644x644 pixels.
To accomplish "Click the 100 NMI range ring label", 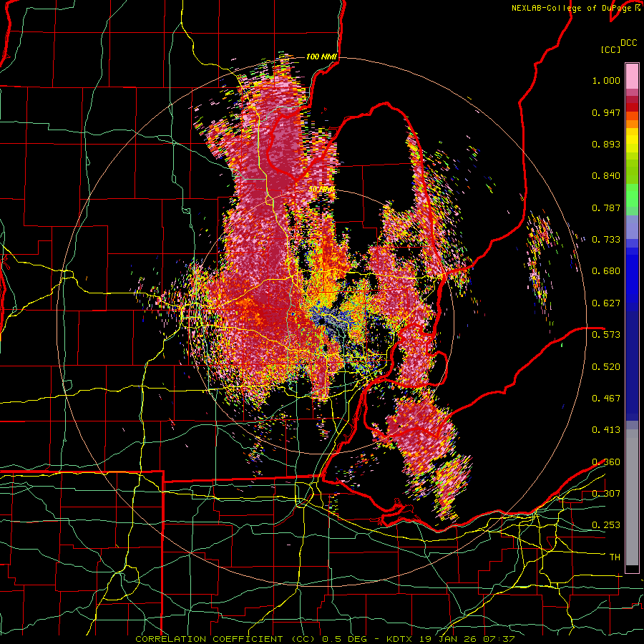I will (x=321, y=57).
